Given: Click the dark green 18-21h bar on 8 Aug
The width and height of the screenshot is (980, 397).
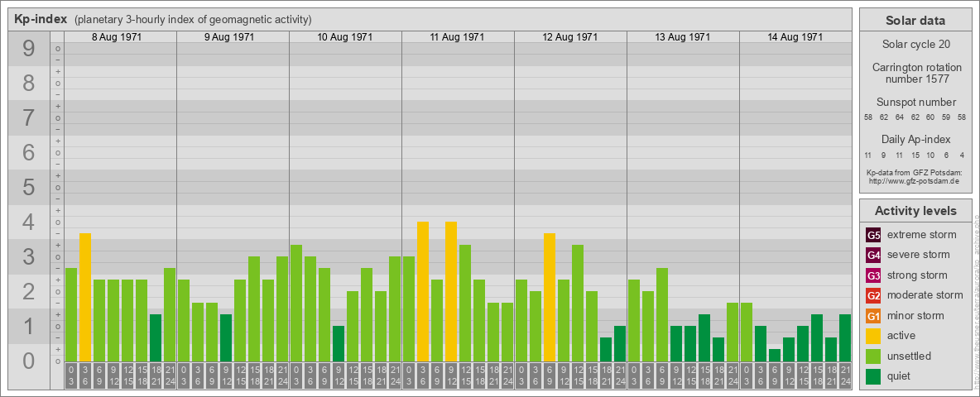Looking at the screenshot, I should click(156, 337).
